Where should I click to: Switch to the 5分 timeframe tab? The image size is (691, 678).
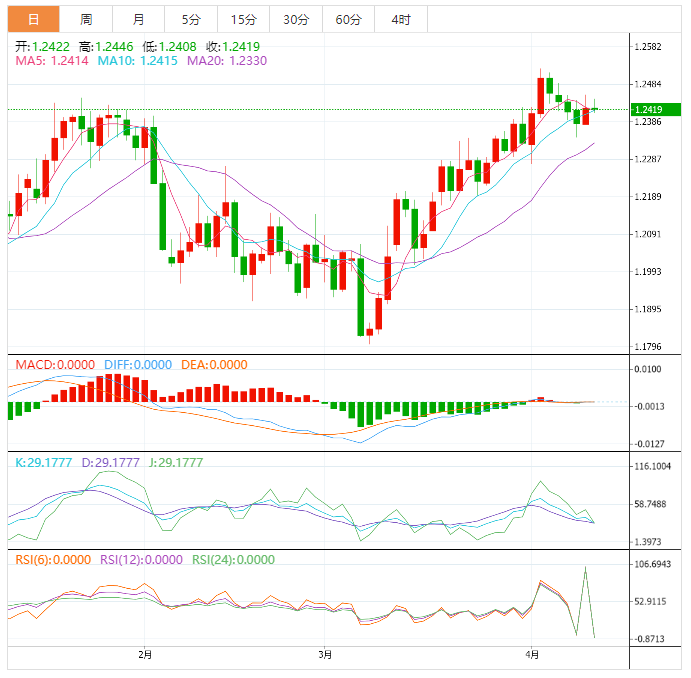click(x=190, y=19)
